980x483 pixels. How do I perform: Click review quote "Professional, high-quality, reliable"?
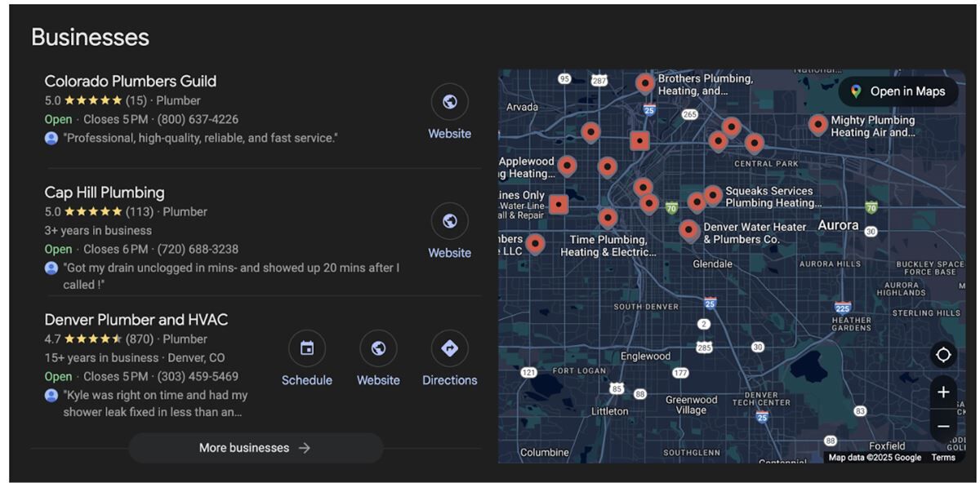[x=200, y=138]
